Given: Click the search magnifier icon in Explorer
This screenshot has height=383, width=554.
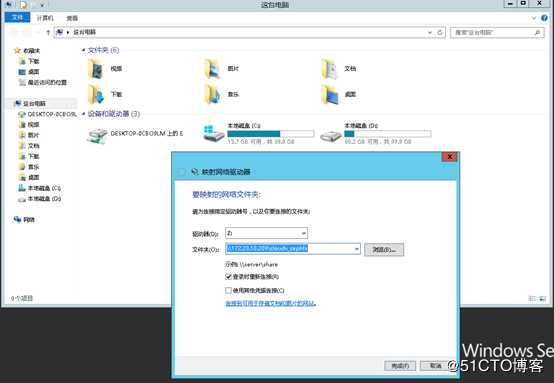Looking at the screenshot, I should pyautogui.click(x=537, y=33).
